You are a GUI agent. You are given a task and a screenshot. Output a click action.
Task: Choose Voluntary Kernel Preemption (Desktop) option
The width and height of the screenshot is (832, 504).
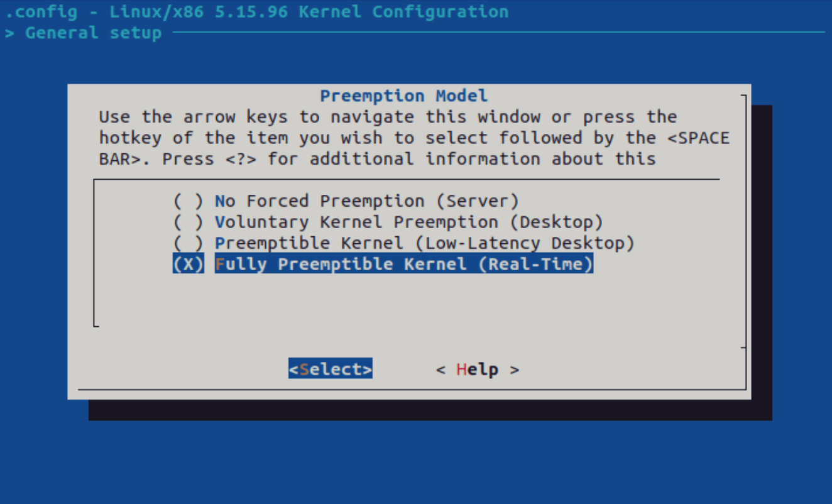408,221
